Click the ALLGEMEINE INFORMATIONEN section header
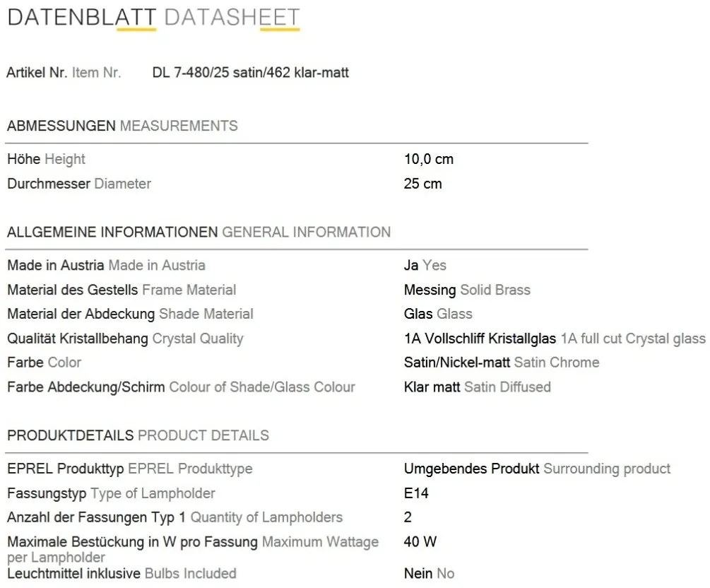Screen dimensions: 710x588 pos(199,233)
